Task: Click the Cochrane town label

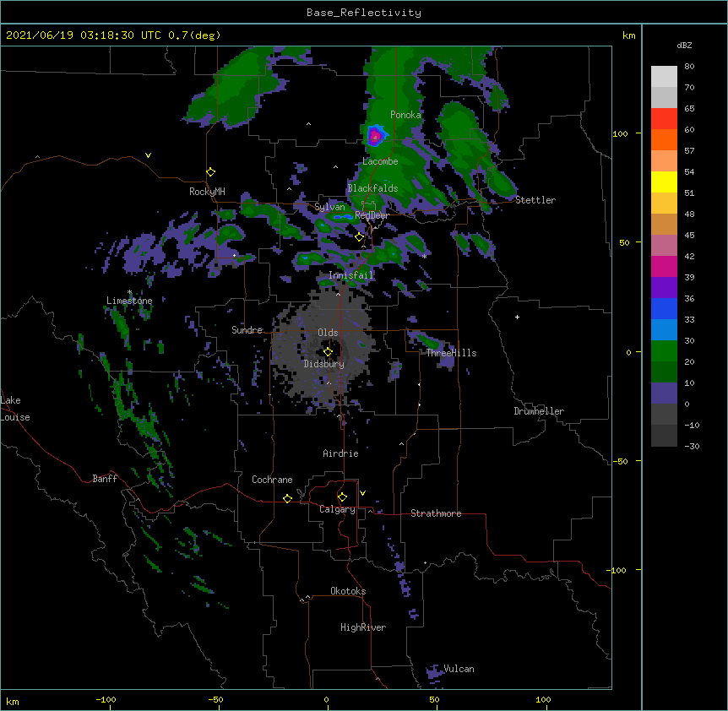Action: tap(272, 480)
